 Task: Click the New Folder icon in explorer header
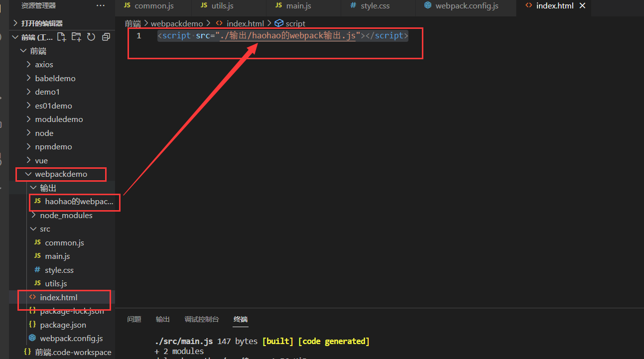(76, 37)
